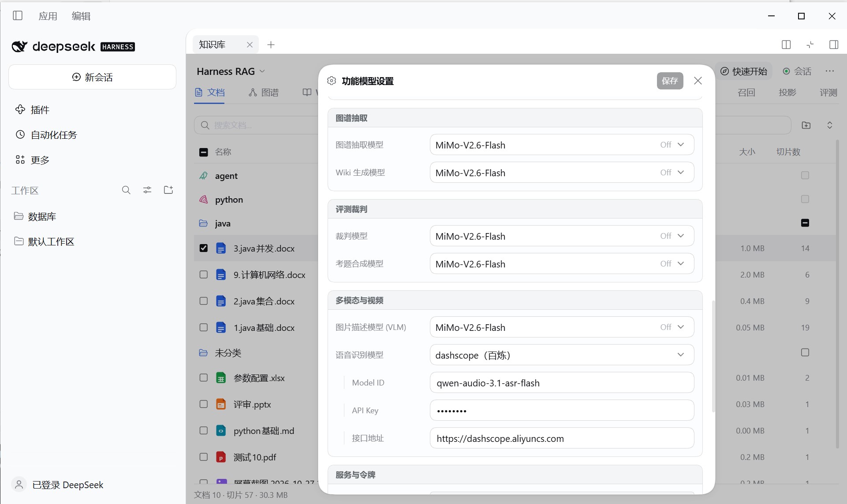
Task: Click the new conversation 新会话 button
Action: 92,77
